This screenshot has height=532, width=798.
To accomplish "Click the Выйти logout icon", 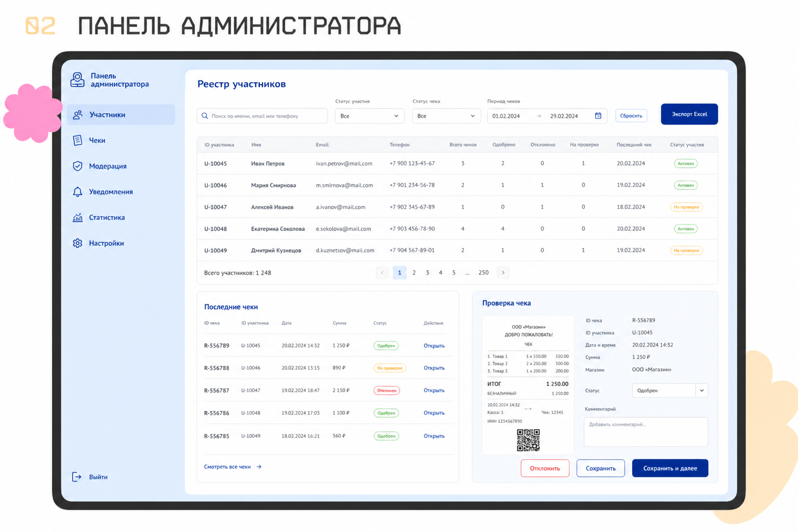I will pyautogui.click(x=76, y=477).
